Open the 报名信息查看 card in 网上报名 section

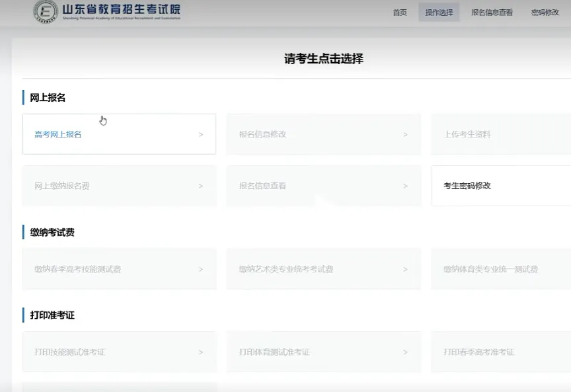pyautogui.click(x=324, y=186)
